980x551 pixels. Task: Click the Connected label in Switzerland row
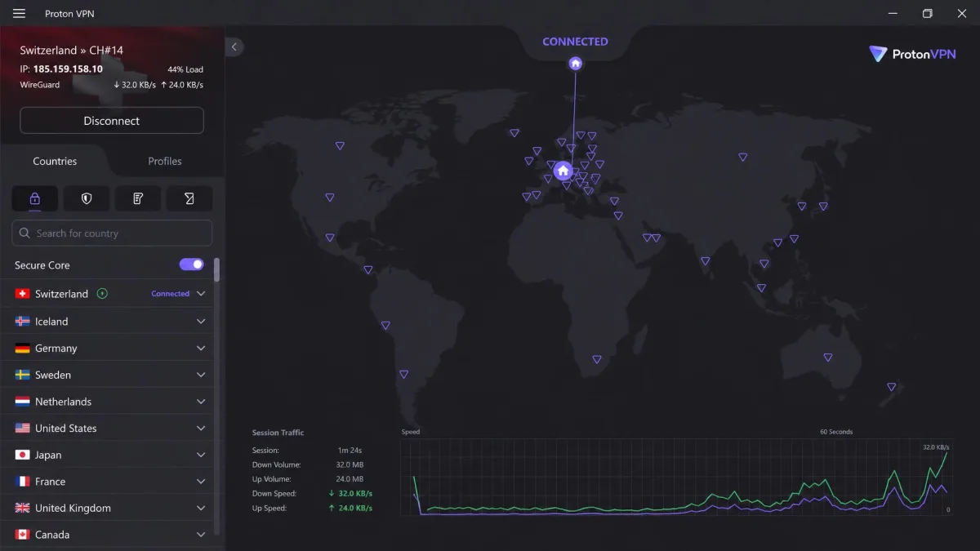170,294
